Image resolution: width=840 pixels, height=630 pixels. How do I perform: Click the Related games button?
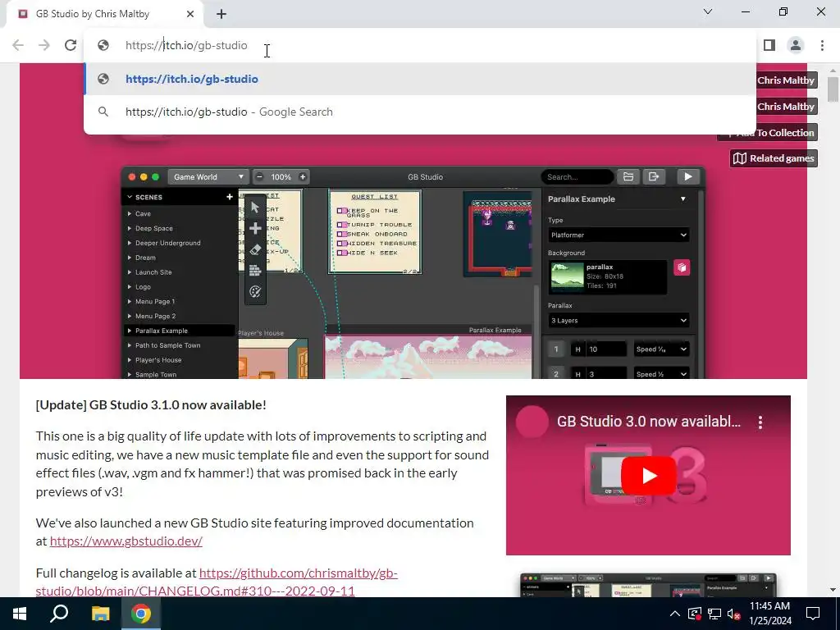click(x=774, y=158)
